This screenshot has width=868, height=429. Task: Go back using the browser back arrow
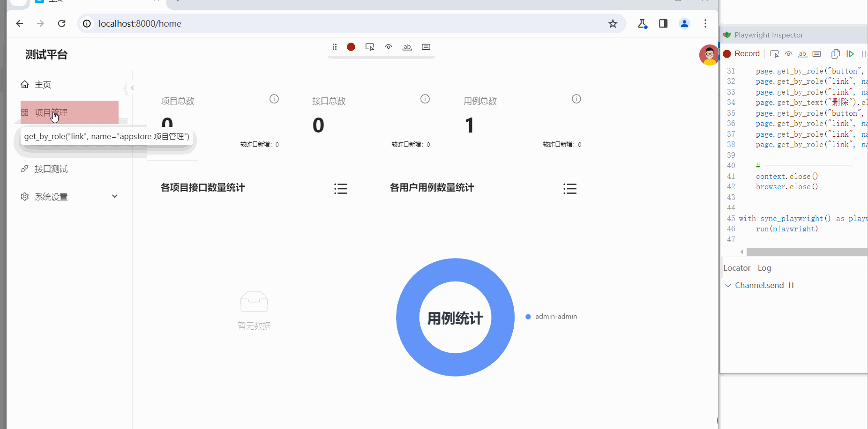19,23
